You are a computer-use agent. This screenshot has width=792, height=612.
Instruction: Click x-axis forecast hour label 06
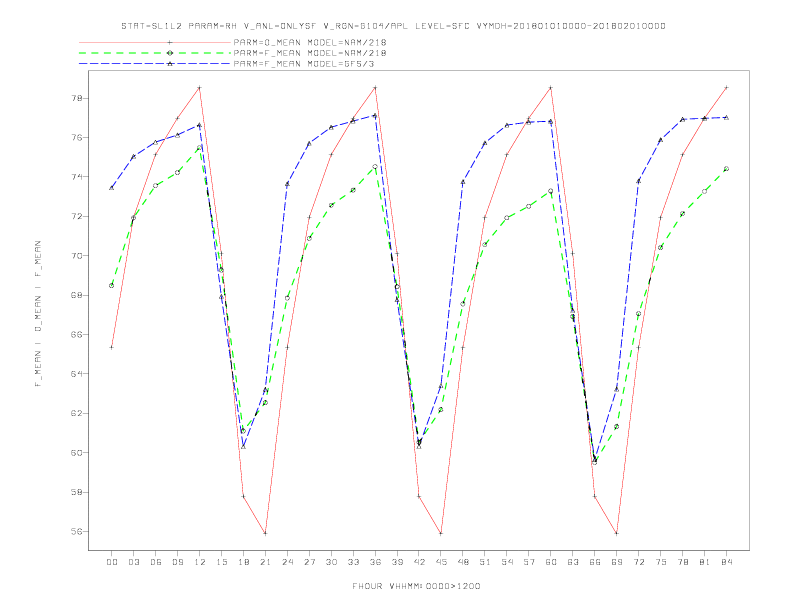click(156, 562)
